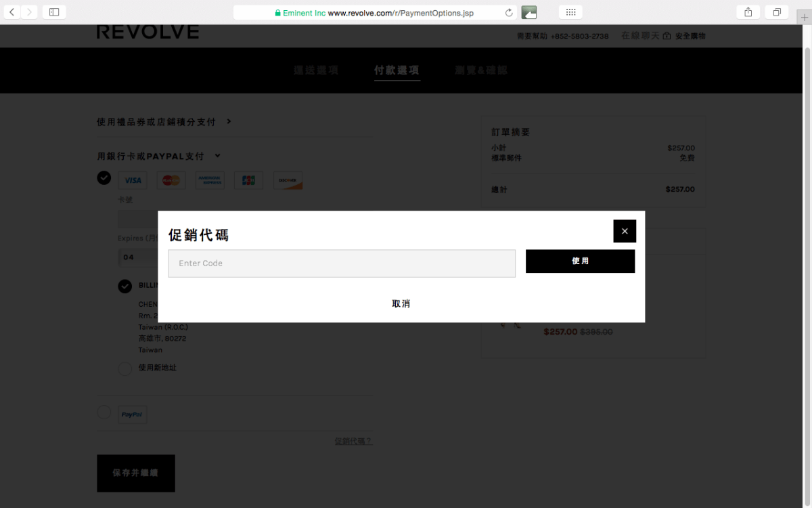Choose the 使用新地址 radio option

(125, 368)
